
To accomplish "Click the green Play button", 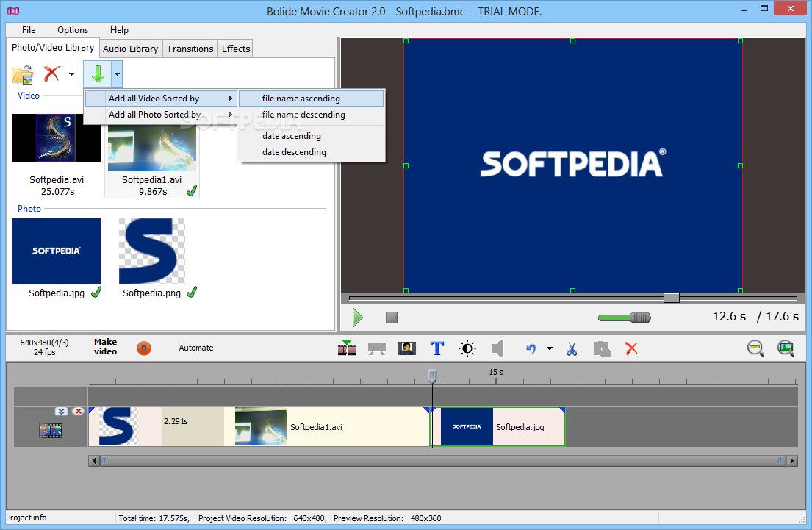I will click(357, 318).
